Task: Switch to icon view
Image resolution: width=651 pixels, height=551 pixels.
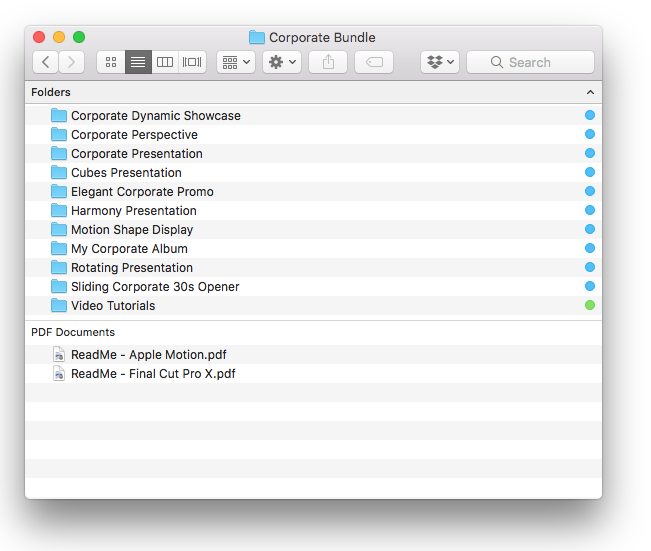Action: click(x=111, y=62)
